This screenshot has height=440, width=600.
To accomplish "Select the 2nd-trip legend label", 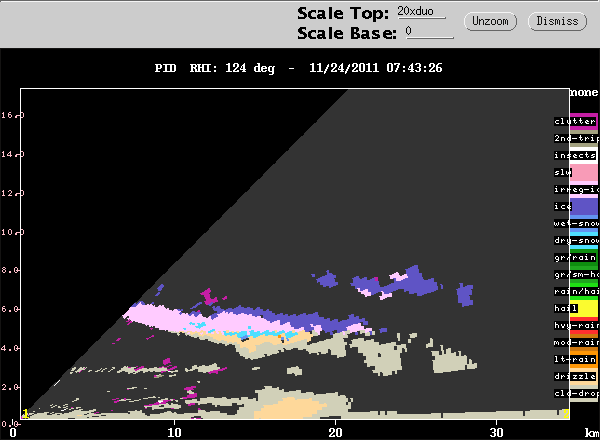I will pyautogui.click(x=576, y=138).
